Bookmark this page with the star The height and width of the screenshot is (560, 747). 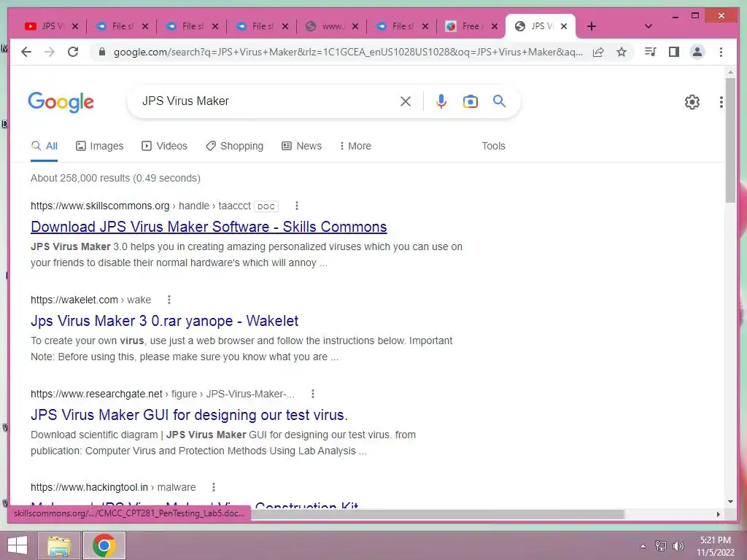tap(622, 52)
